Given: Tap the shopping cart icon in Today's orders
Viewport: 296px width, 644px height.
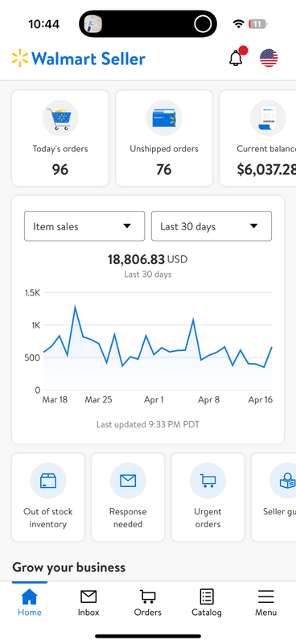Looking at the screenshot, I should (60, 118).
